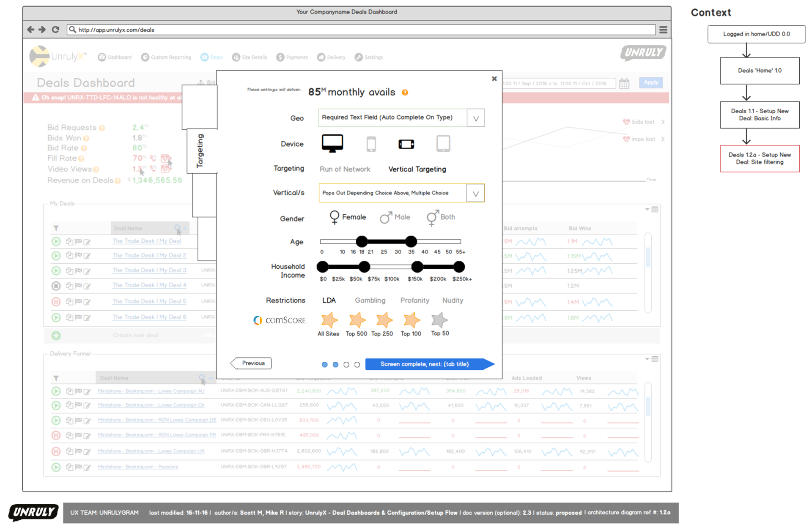Image resolution: width=812 pixels, height=530 pixels.
Task: Open the browser hamburger menu
Action: pos(663,30)
